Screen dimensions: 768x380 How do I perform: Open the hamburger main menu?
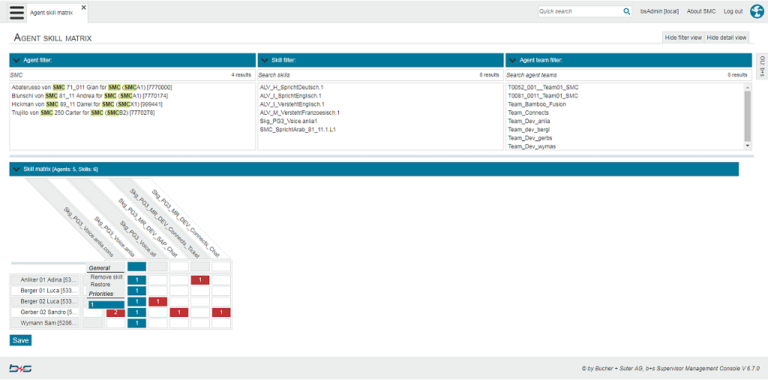pos(17,12)
